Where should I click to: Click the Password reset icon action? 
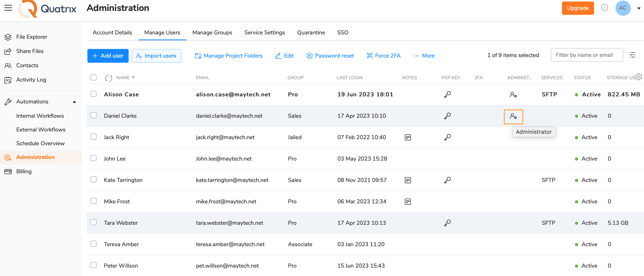pyautogui.click(x=330, y=56)
